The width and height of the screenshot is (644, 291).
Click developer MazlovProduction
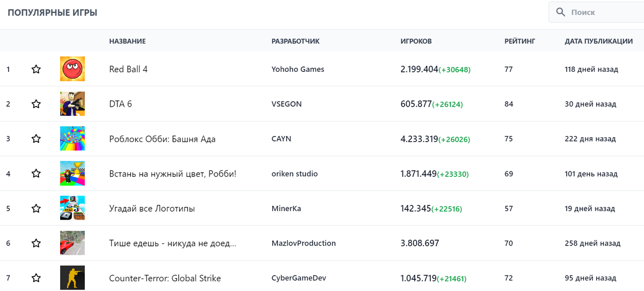click(304, 243)
